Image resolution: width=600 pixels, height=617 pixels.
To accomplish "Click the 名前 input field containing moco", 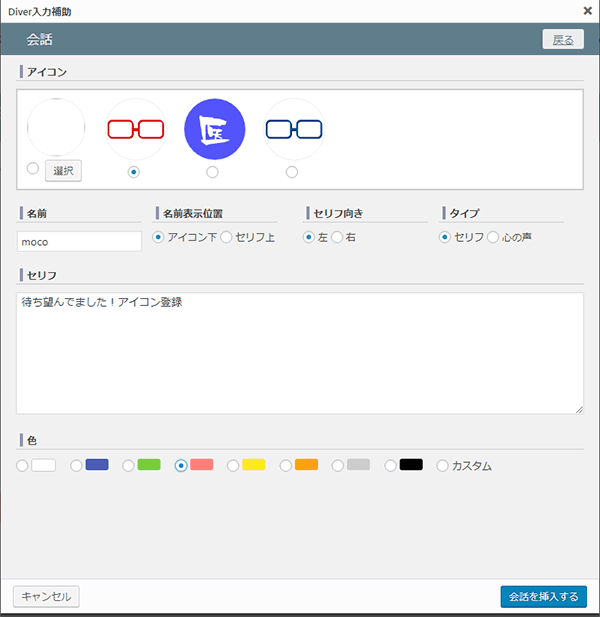I will pyautogui.click(x=79, y=242).
